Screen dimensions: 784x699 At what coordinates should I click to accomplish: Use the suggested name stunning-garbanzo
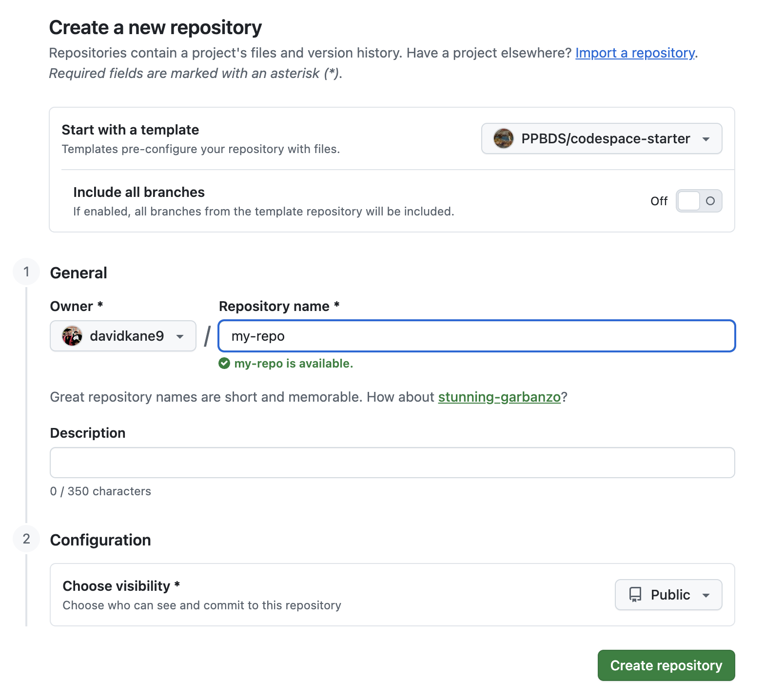tap(499, 397)
